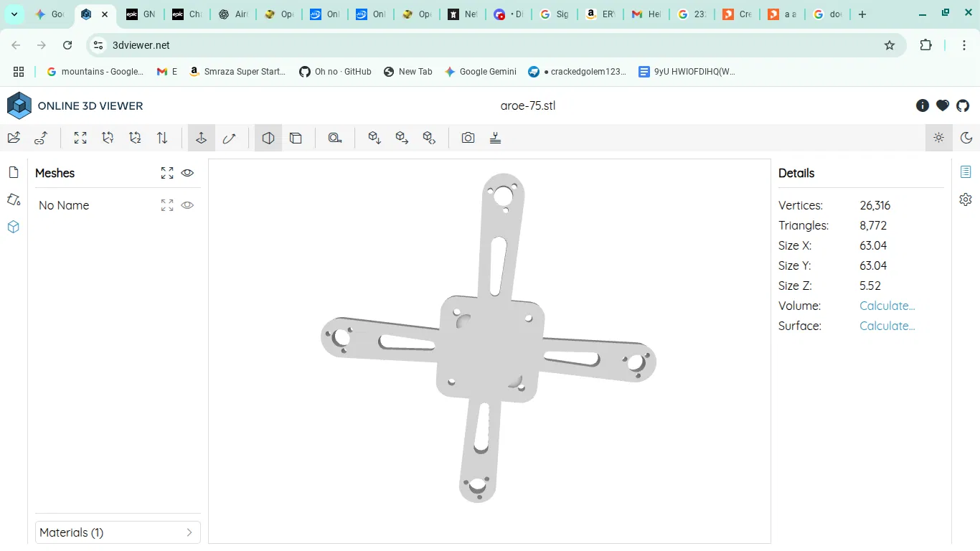
Task: Switch to the "Air" ChatGPT tab
Action: pyautogui.click(x=233, y=14)
